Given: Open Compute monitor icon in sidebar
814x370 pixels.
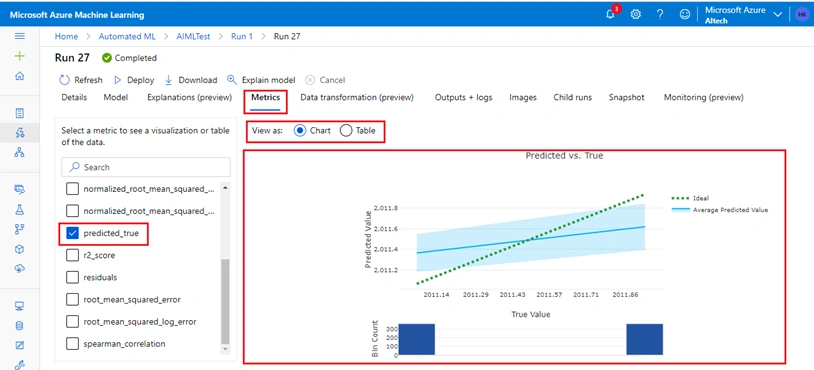Looking at the screenshot, I should coord(20,306).
